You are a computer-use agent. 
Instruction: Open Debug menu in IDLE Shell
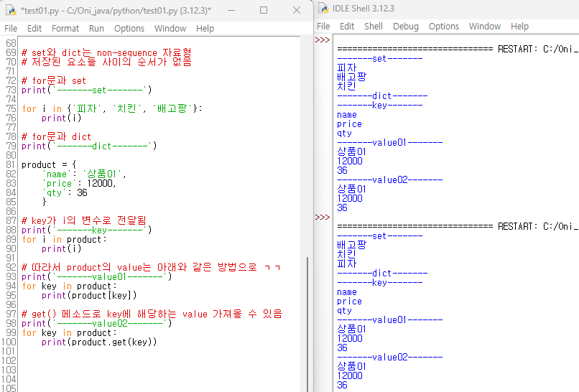[406, 27]
